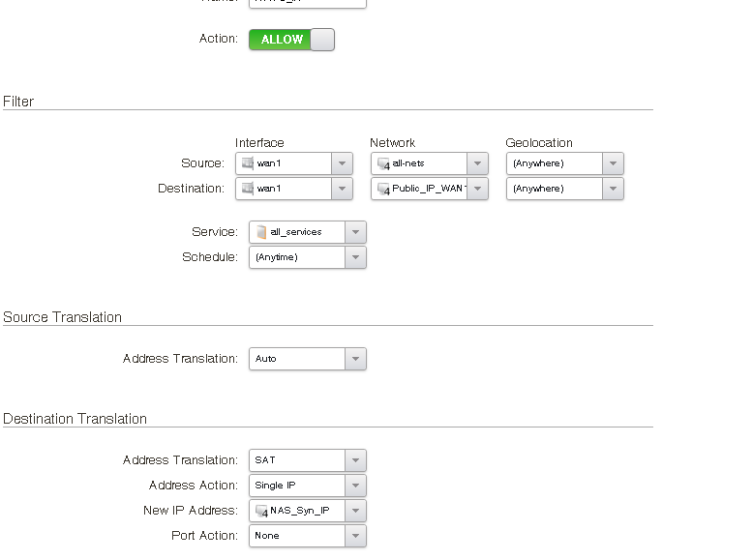This screenshot has width=753, height=560.
Task: Open the Source Geolocation (Anywhere) dropdown
Action: tap(613, 163)
